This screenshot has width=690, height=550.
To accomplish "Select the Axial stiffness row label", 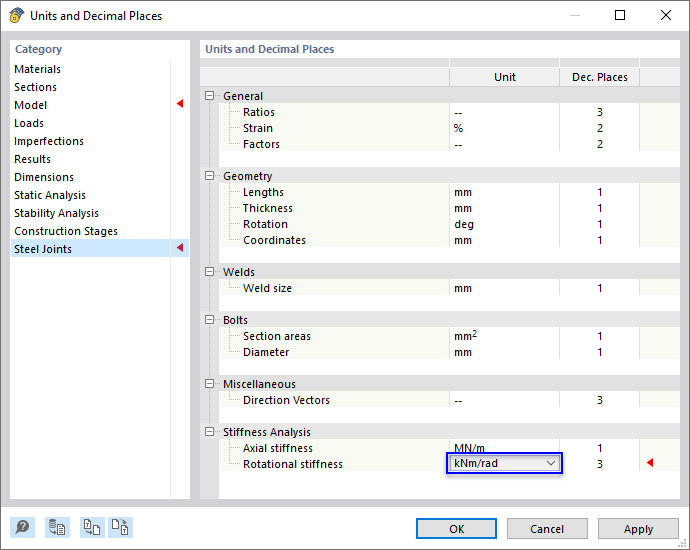I will click(278, 448).
